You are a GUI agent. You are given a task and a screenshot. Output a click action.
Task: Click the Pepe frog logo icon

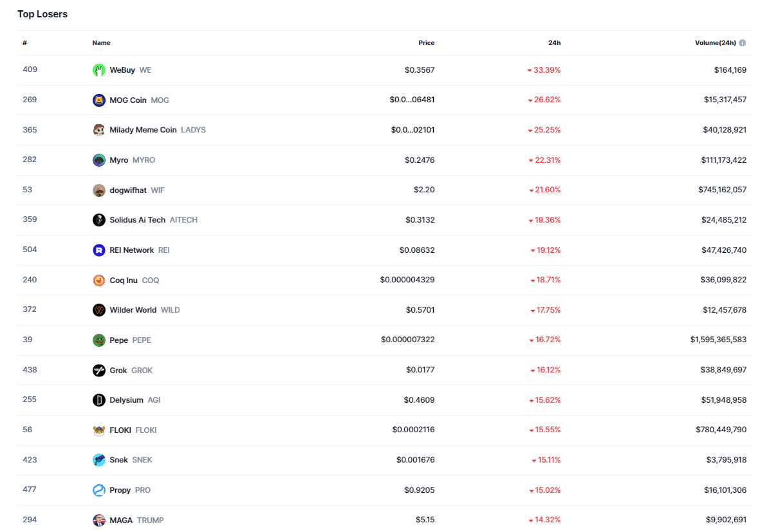point(98,340)
